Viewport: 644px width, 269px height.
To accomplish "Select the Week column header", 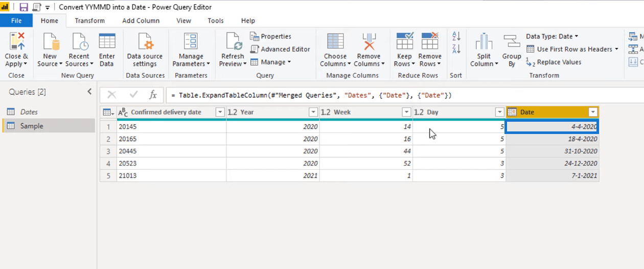I will [366, 112].
